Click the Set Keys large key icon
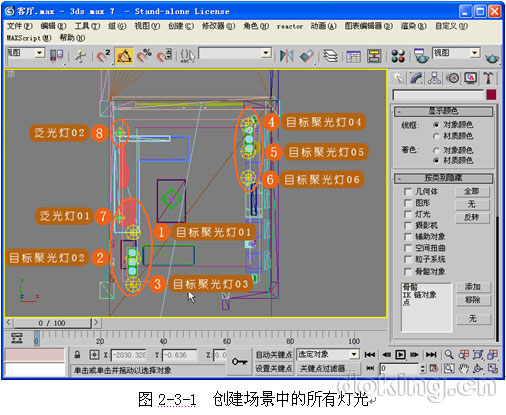Screen dimensions: 506x415 [x=239, y=361]
